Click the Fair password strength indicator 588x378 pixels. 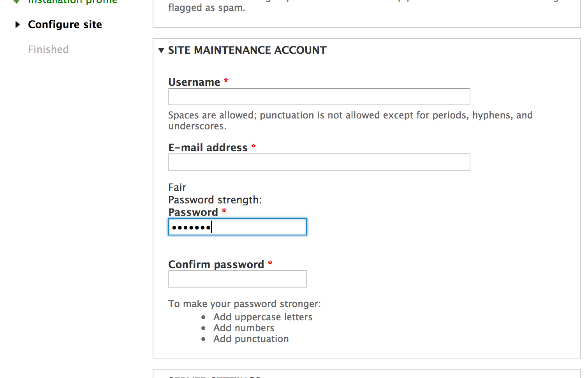[x=177, y=187]
